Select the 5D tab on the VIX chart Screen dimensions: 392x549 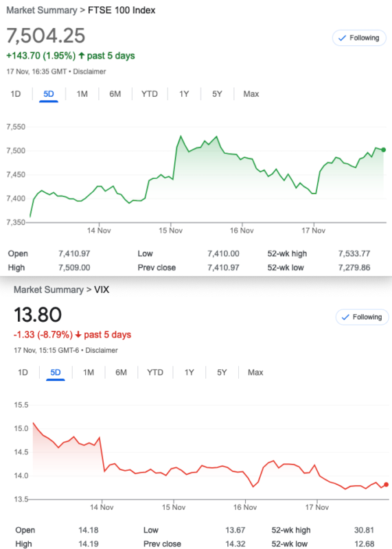click(56, 372)
